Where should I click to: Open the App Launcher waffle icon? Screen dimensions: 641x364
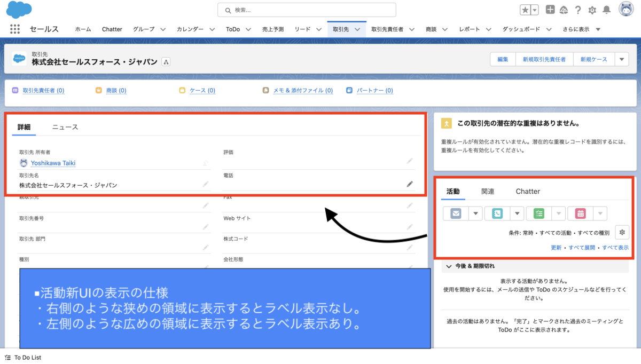point(14,29)
